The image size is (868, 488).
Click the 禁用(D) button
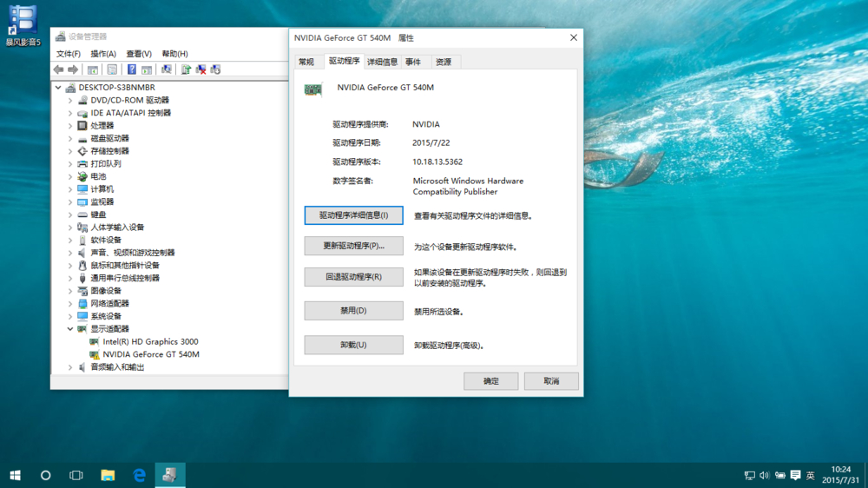pyautogui.click(x=354, y=311)
